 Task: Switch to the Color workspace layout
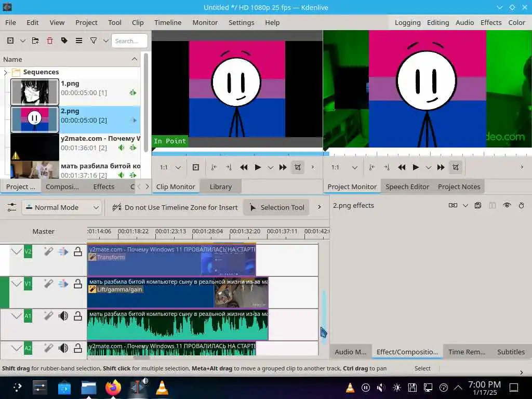point(516,22)
